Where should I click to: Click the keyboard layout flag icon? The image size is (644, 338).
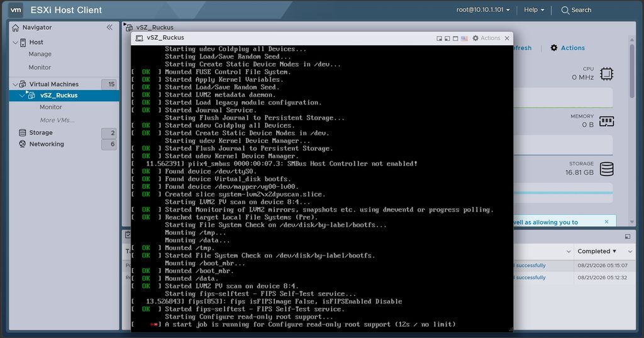[x=464, y=38]
